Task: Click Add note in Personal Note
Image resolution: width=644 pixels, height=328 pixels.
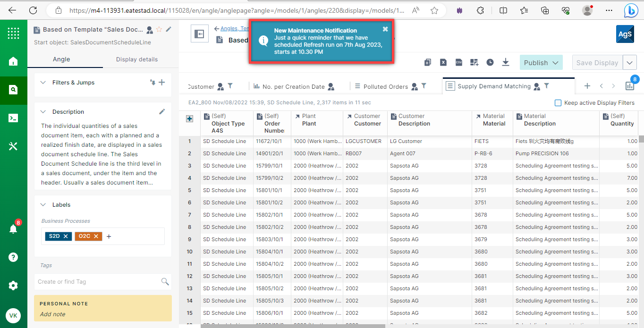Action: click(53, 314)
